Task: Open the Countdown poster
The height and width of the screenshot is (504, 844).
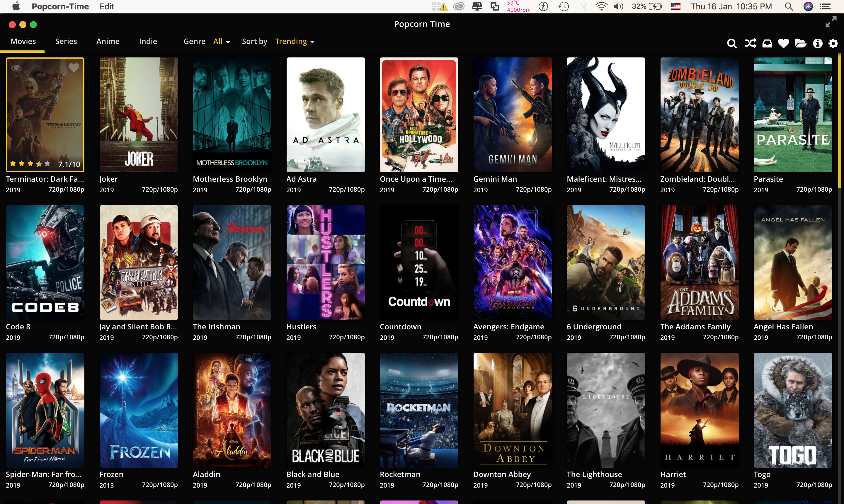Action: pyautogui.click(x=419, y=263)
